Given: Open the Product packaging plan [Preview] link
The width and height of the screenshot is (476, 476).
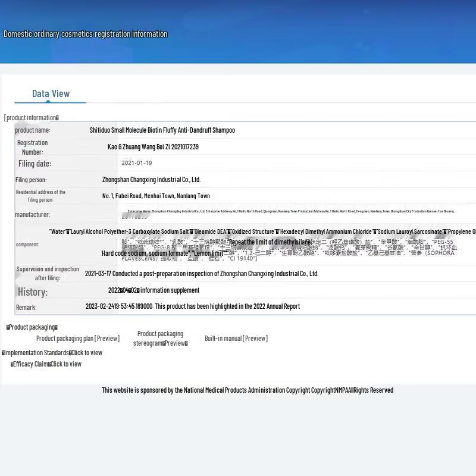Looking at the screenshot, I should coord(78,338).
